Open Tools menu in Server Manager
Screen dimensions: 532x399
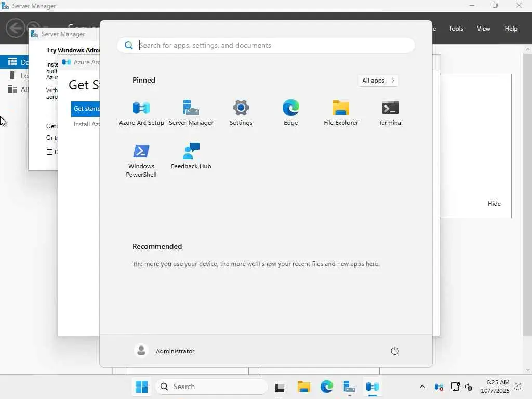pos(456,29)
